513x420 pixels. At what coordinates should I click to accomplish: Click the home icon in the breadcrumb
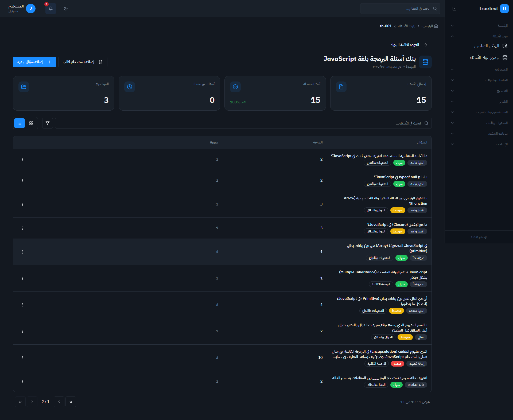[x=436, y=26]
